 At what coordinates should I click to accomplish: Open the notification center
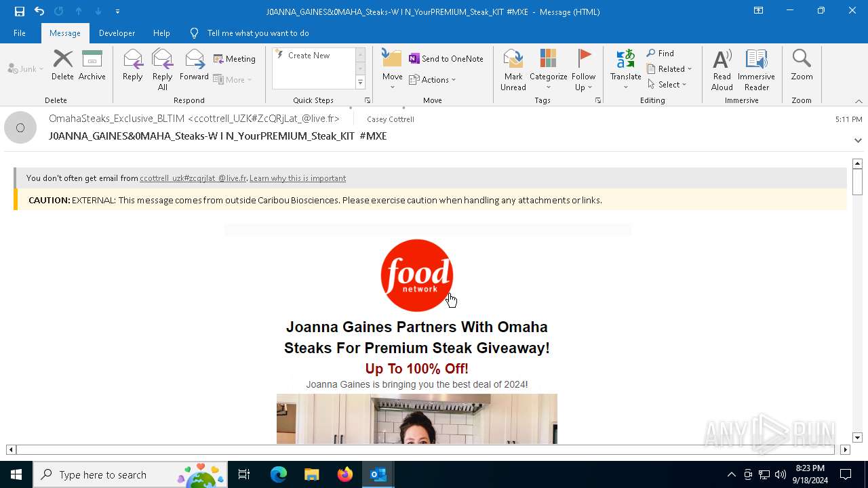pos(846,474)
